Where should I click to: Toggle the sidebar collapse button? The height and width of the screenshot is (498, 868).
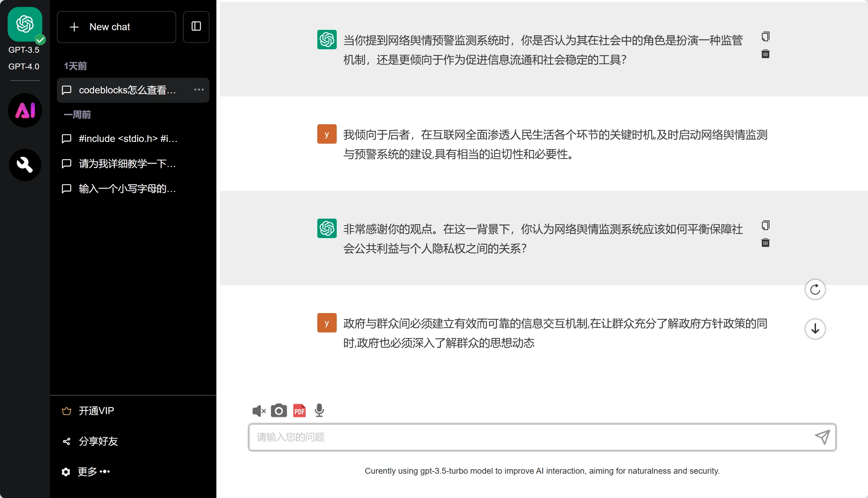[196, 27]
